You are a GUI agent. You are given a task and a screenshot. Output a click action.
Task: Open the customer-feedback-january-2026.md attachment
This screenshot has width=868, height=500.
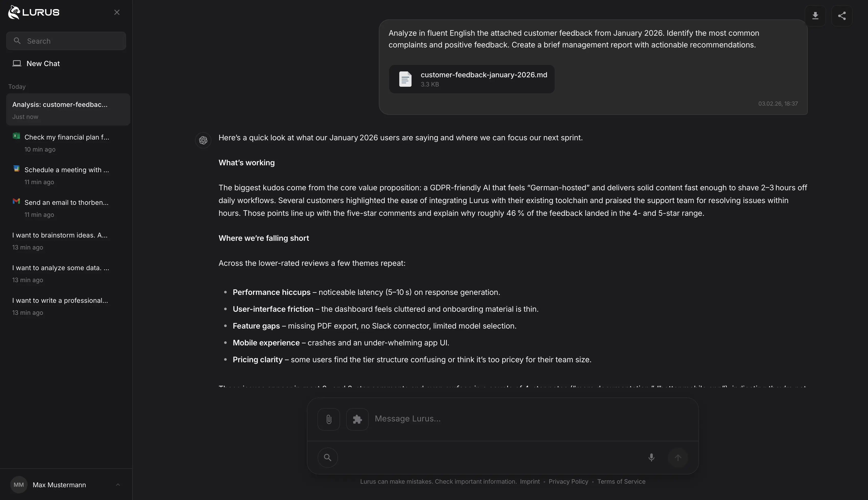[x=472, y=79]
